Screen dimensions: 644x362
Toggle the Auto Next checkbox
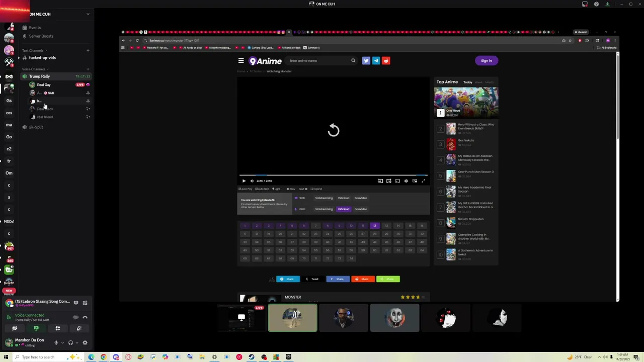point(263,189)
